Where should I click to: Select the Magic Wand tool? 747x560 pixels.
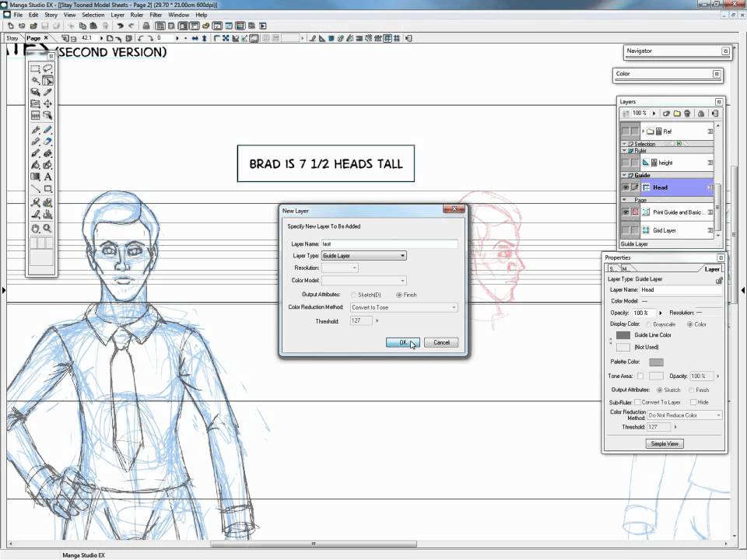coord(35,80)
